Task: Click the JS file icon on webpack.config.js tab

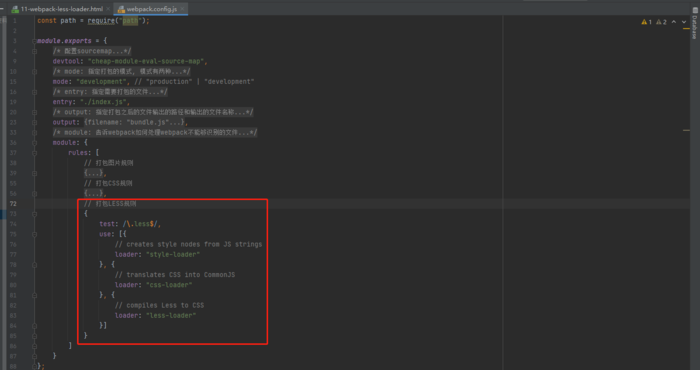Action: (x=121, y=9)
